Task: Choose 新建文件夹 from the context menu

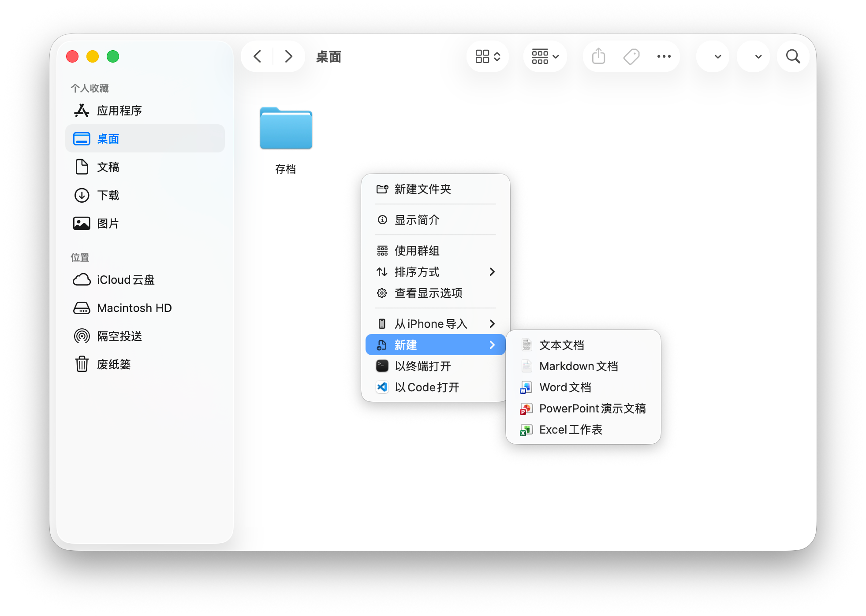Action: (x=436, y=189)
